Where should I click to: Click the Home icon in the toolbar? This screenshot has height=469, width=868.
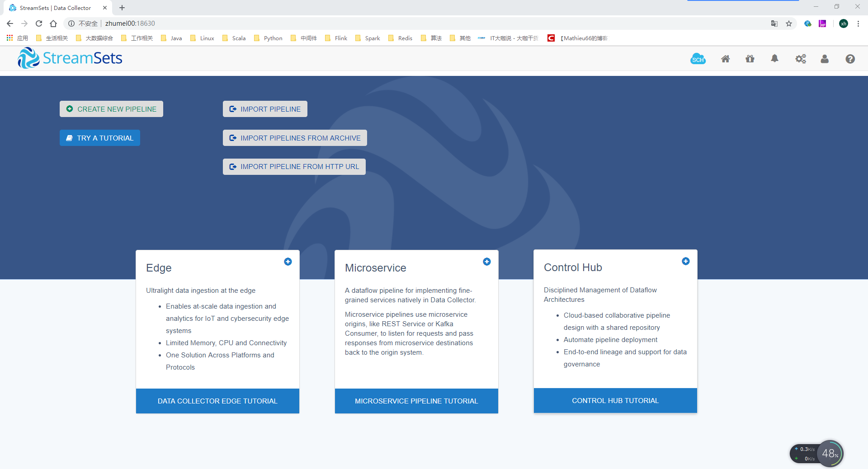tap(725, 59)
